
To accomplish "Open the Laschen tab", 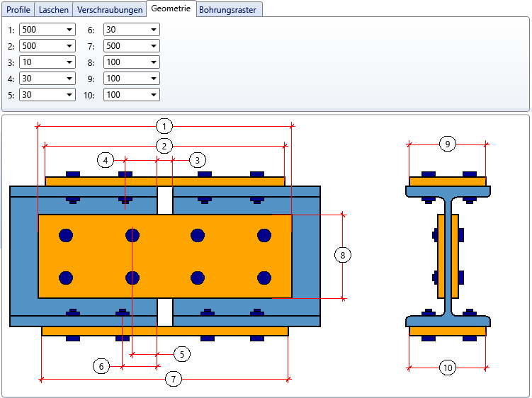I will (x=54, y=10).
